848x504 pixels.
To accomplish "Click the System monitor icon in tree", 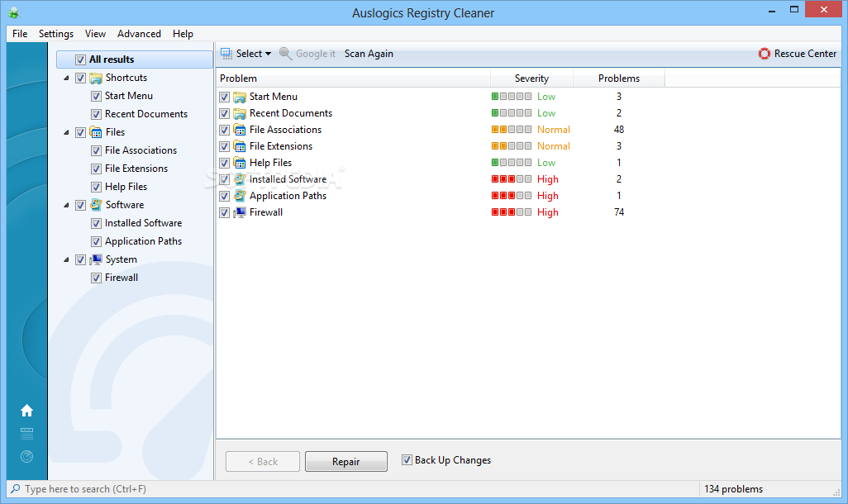I will [96, 259].
